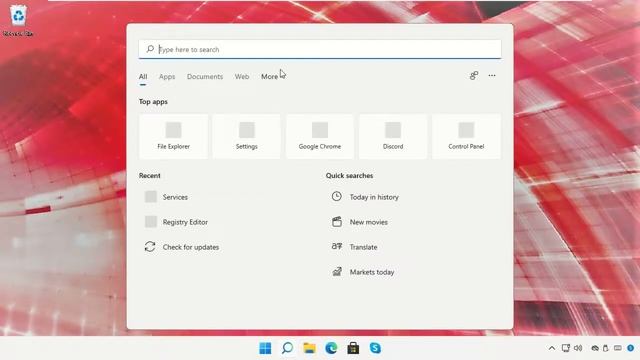The height and width of the screenshot is (360, 640).
Task: Launch Google Chrome from Top apps
Action: click(x=320, y=136)
